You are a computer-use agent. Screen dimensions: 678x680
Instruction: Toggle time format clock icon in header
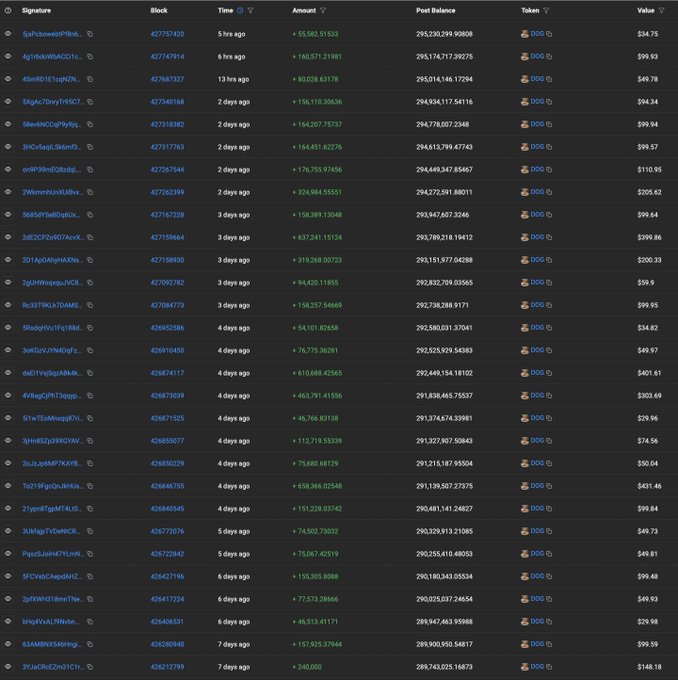pyautogui.click(x=240, y=10)
